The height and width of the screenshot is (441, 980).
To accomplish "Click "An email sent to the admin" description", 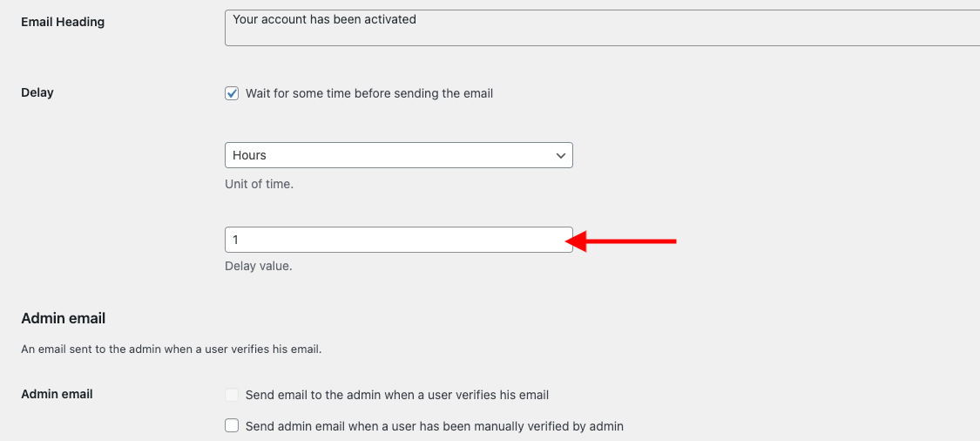I will (172, 349).
